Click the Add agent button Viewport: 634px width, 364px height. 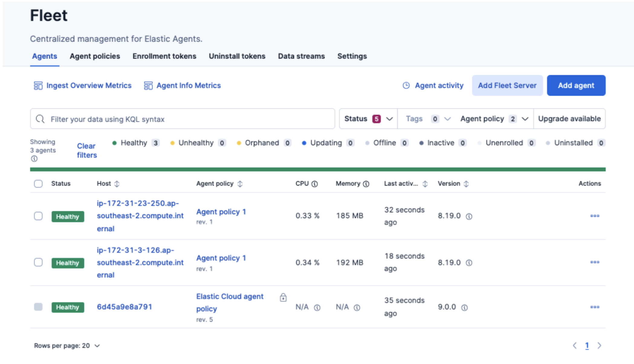point(576,85)
